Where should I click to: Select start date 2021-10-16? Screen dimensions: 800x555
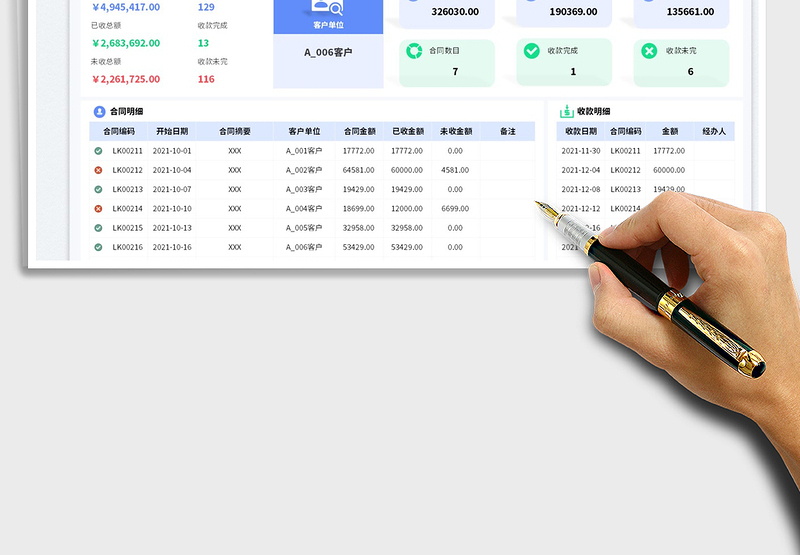coord(172,247)
